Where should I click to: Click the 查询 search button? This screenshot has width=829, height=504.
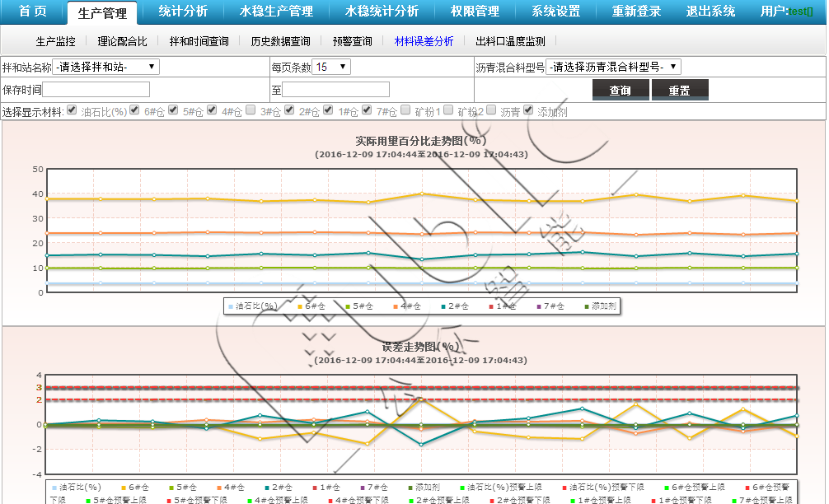coord(621,90)
